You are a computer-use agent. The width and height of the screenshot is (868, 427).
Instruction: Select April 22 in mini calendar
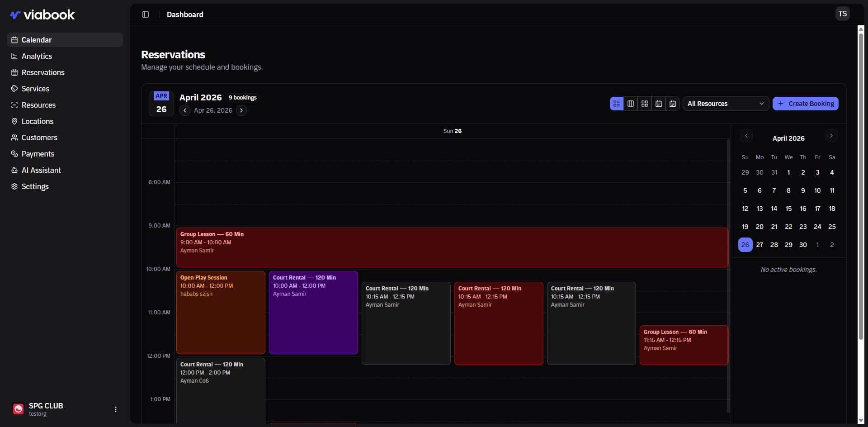[x=788, y=227]
